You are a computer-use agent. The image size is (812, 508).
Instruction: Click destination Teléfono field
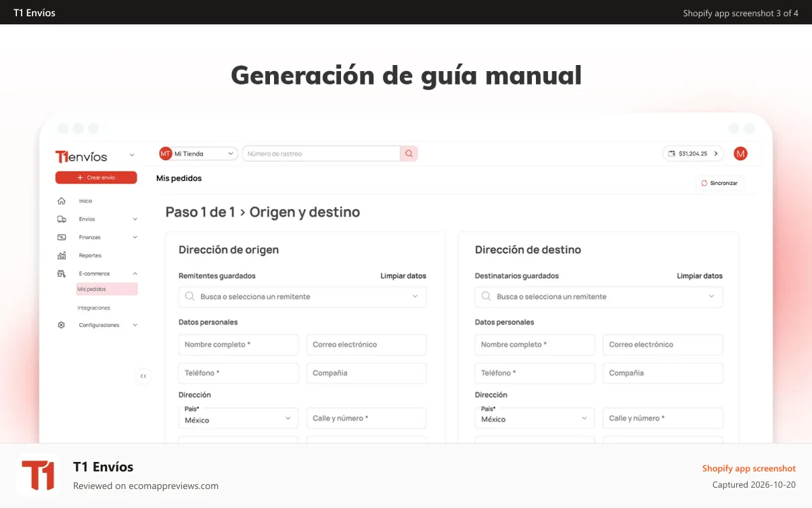(535, 373)
